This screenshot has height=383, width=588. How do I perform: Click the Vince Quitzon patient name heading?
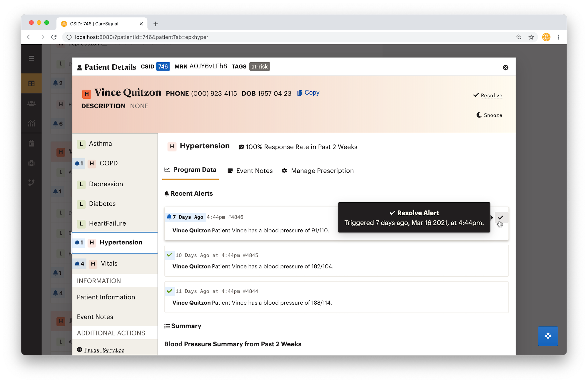pyautogui.click(x=128, y=93)
